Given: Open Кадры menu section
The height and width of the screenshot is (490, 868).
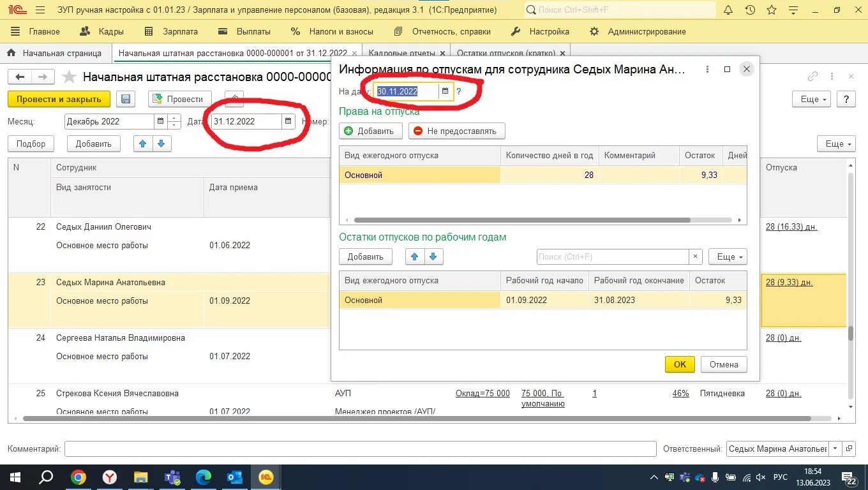Looking at the screenshot, I should (101, 31).
